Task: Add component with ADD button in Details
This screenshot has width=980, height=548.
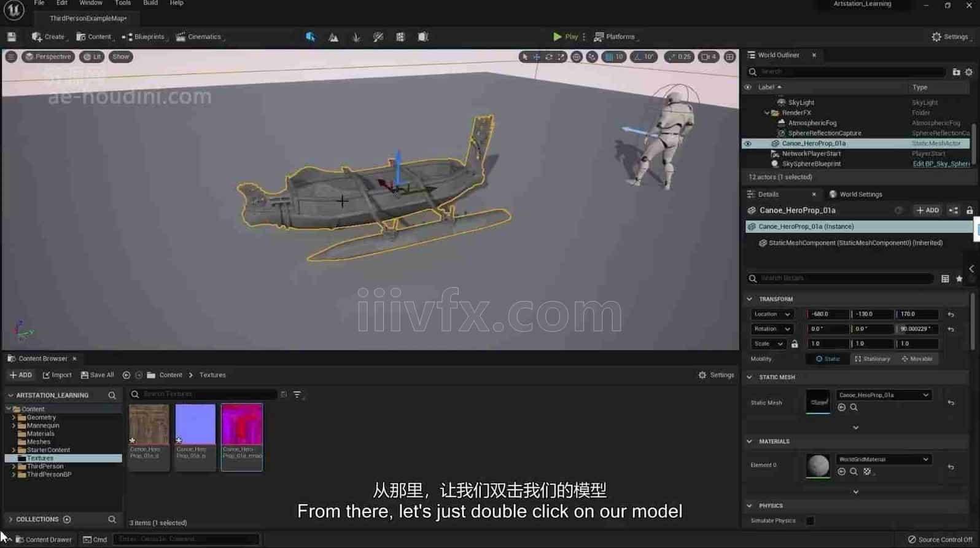Action: 928,211
